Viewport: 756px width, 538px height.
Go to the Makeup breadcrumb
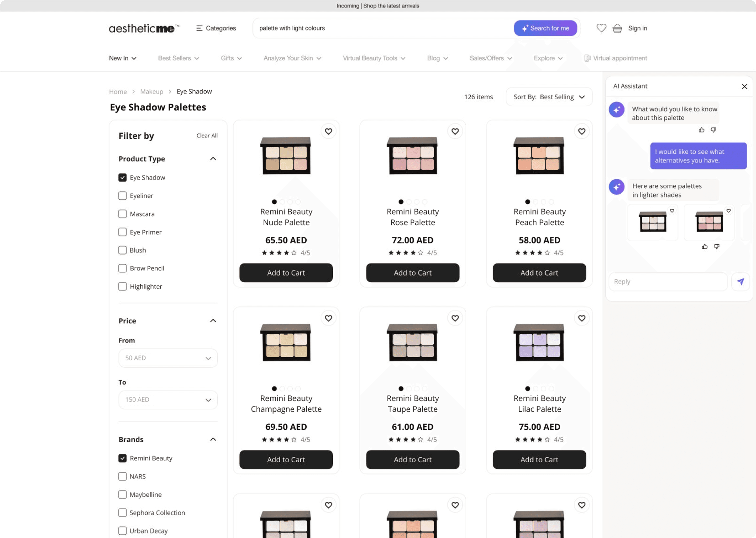tap(152, 91)
